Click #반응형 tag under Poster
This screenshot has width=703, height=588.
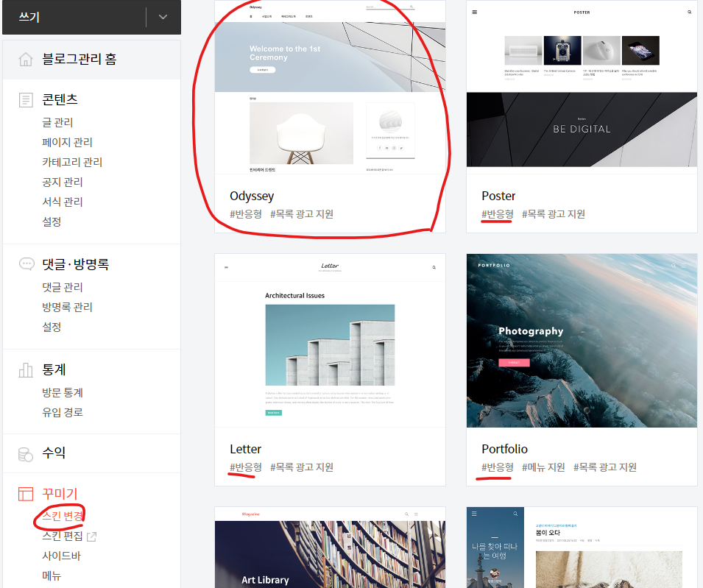[x=498, y=214]
